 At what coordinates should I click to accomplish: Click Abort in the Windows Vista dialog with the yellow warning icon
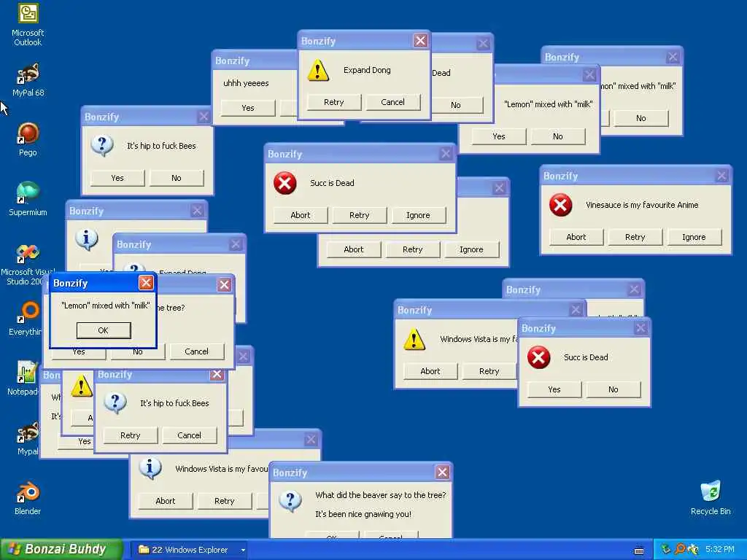[x=430, y=371]
